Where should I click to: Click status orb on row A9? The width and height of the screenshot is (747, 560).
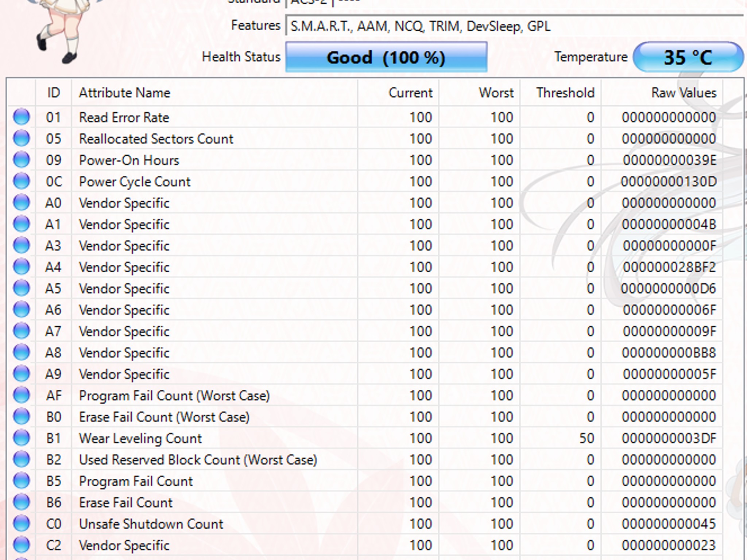point(22,374)
